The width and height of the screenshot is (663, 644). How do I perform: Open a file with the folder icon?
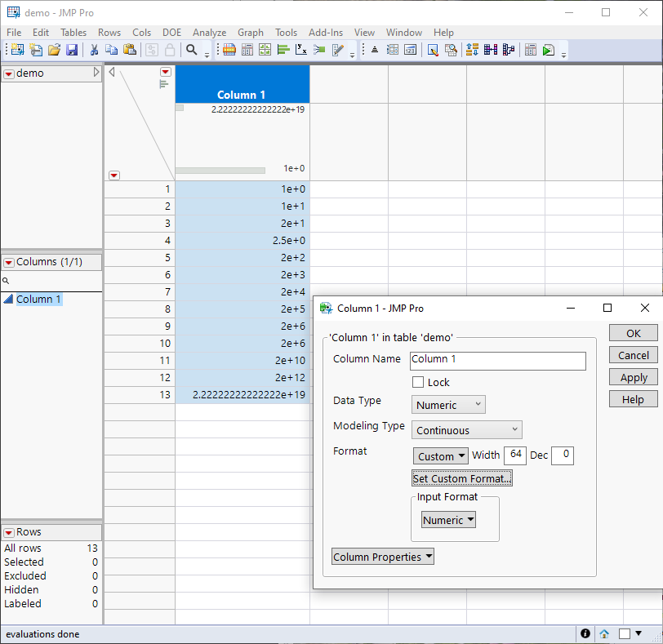coord(54,50)
